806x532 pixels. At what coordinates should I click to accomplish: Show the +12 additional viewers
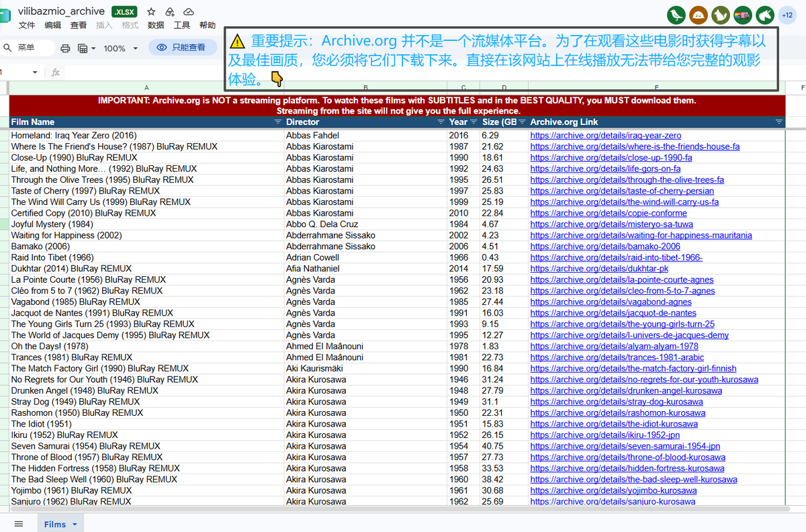[x=787, y=15]
